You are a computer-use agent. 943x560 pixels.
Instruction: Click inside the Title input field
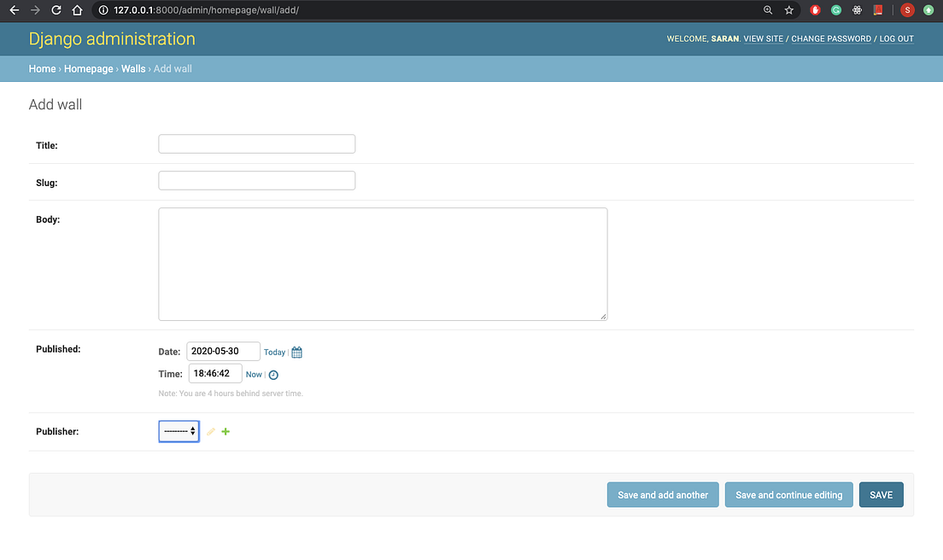tap(256, 143)
